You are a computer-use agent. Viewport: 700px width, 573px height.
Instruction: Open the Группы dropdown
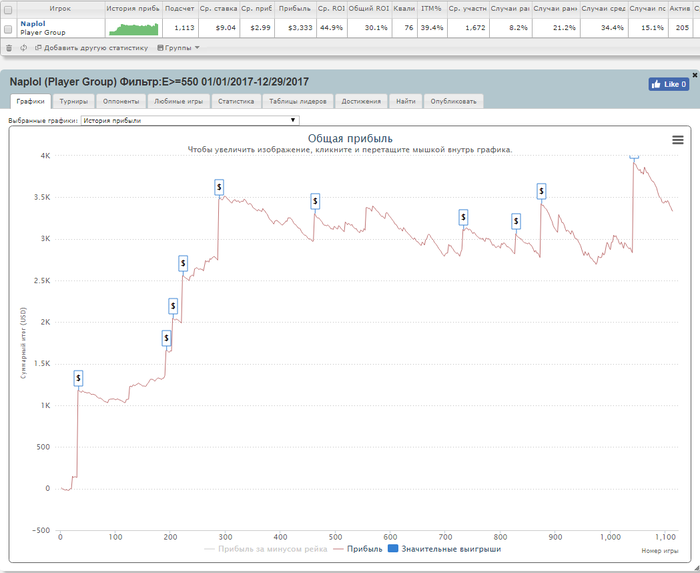coord(178,48)
